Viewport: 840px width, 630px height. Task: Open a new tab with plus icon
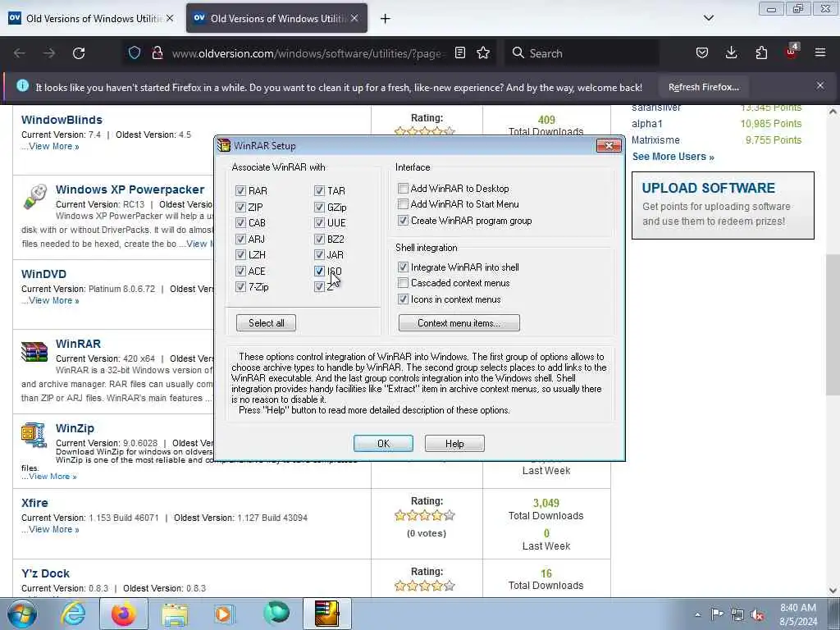point(386,19)
